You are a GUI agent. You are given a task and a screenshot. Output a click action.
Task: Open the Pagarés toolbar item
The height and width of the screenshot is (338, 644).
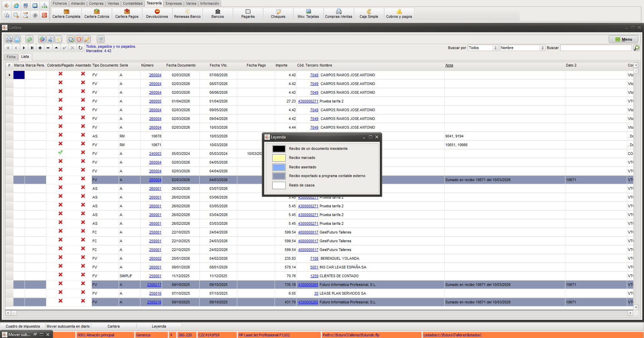point(248,14)
